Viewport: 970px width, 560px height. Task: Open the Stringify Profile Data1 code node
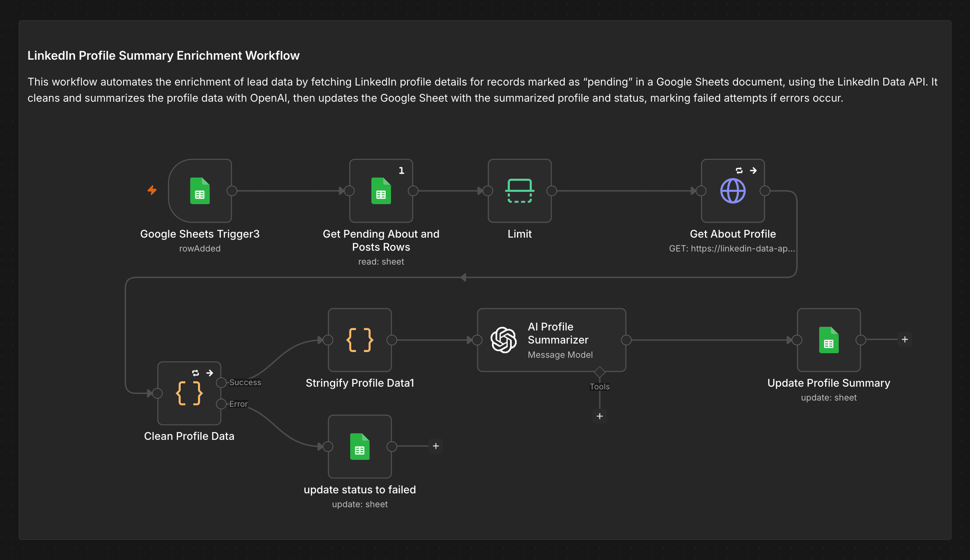pos(360,340)
